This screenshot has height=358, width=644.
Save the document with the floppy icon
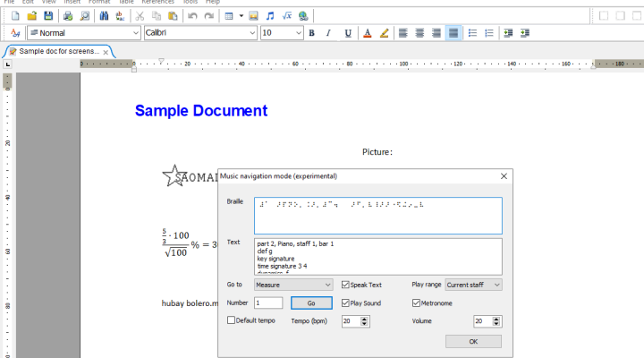click(48, 16)
